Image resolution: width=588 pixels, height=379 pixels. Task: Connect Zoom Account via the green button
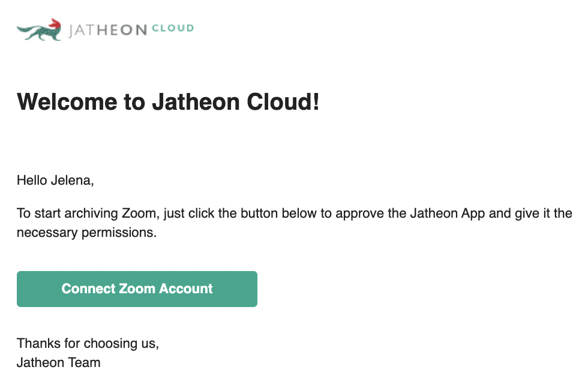pyautogui.click(x=137, y=289)
